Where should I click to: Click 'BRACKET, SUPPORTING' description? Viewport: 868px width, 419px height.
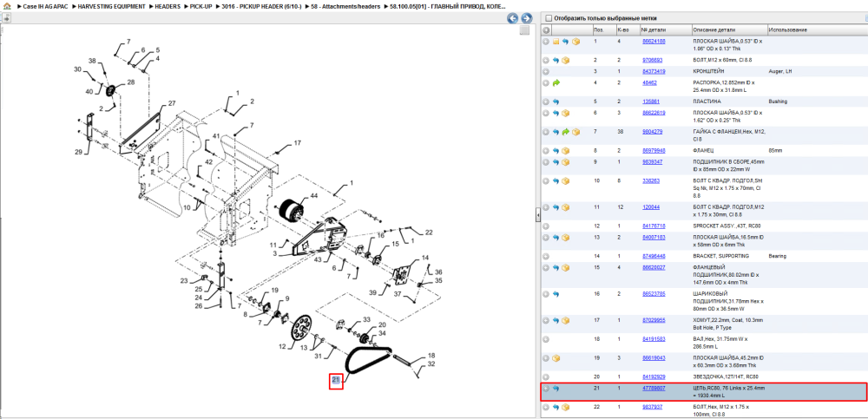(x=720, y=256)
